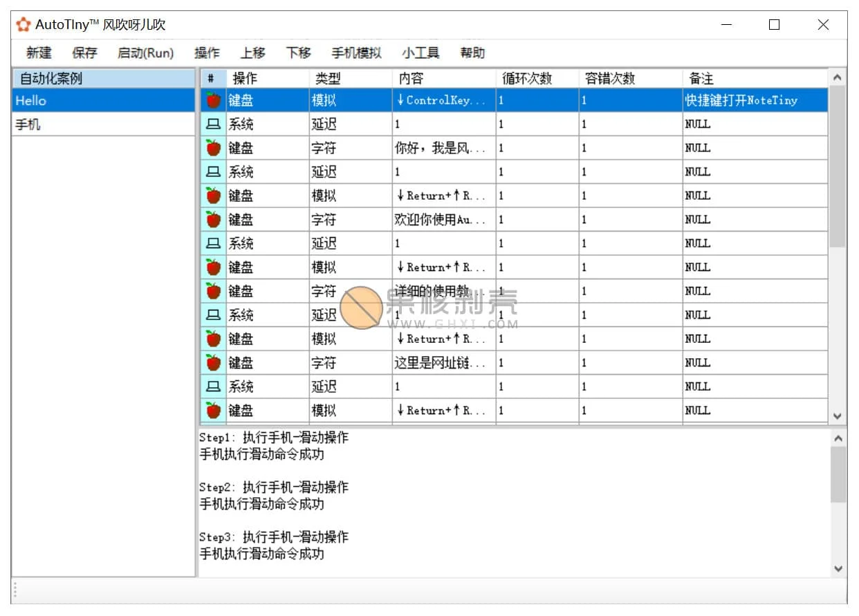Click 键盘 cell in the 这里是网址链 row

tap(268, 363)
